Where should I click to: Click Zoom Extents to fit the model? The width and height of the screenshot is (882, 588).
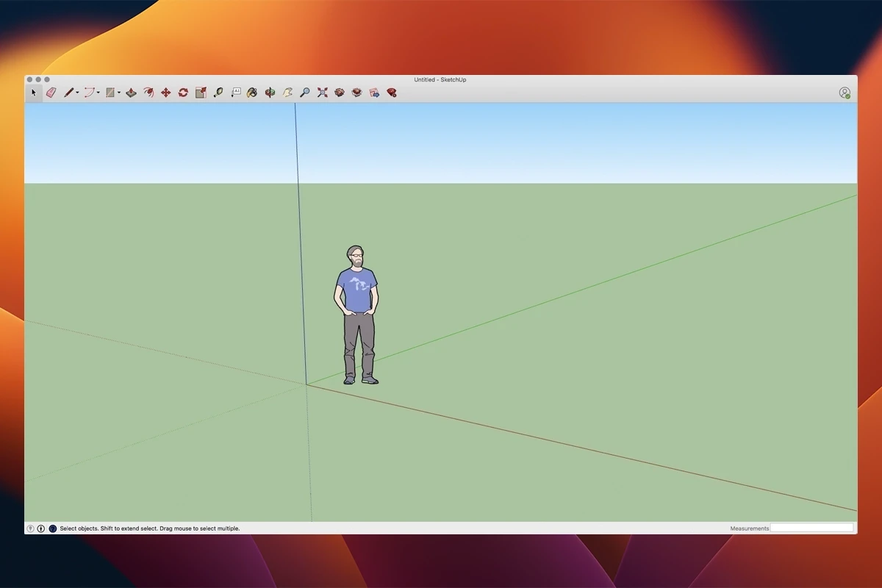click(323, 92)
